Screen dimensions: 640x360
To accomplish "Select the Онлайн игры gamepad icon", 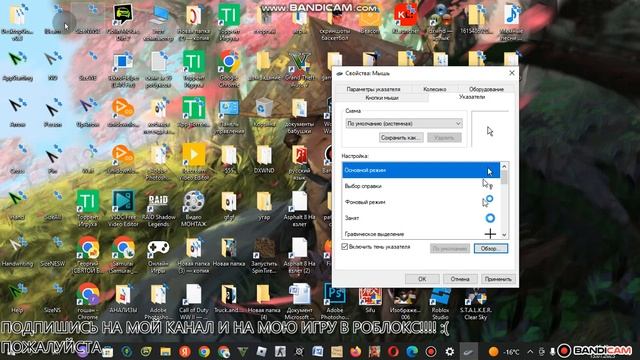I will click(158, 256).
